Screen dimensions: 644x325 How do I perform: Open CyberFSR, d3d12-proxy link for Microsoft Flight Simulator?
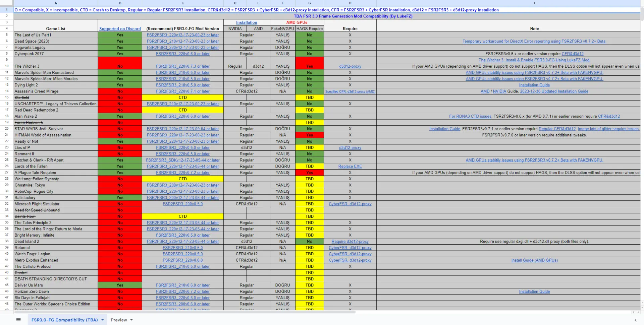pyautogui.click(x=350, y=204)
